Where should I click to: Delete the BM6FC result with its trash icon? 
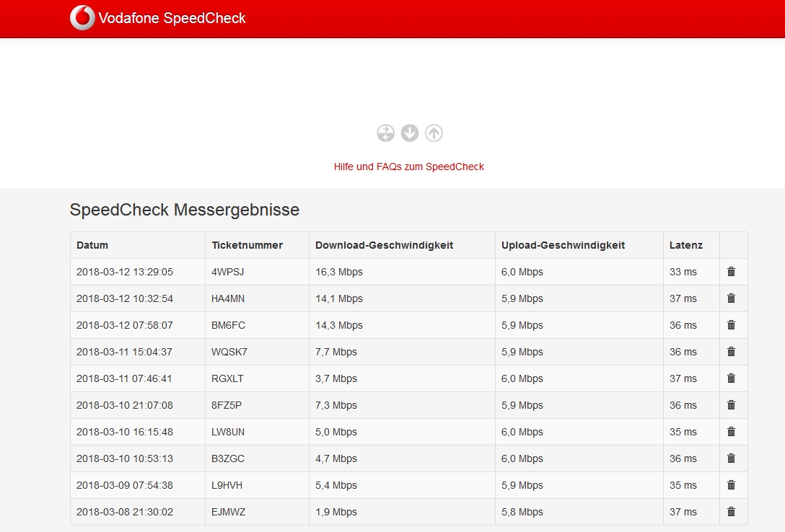click(x=731, y=325)
